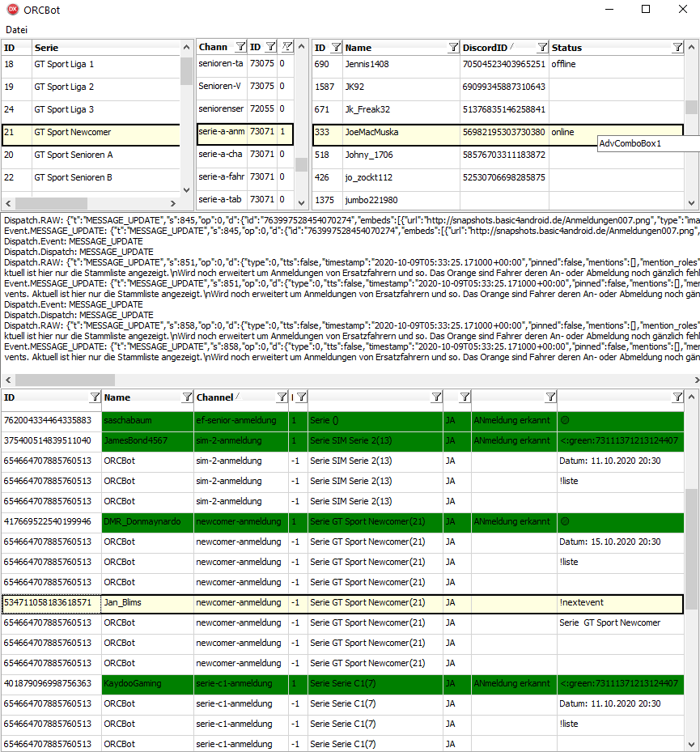Open the Datei menu
The image size is (700, 752).
16,29
